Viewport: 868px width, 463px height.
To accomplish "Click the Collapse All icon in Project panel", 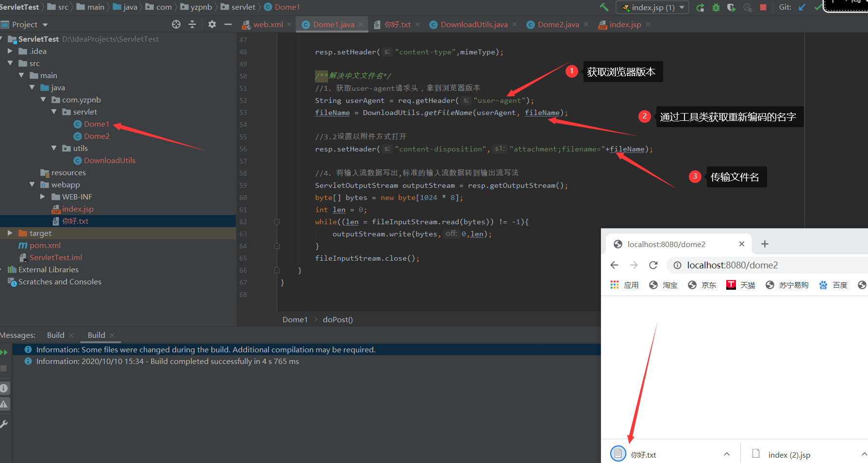I will [192, 24].
